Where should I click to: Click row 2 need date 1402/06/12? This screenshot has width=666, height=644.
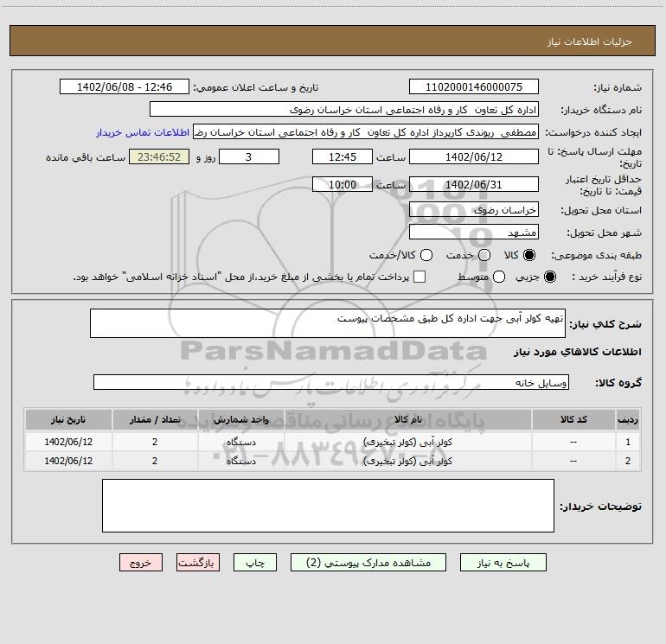pyautogui.click(x=68, y=461)
